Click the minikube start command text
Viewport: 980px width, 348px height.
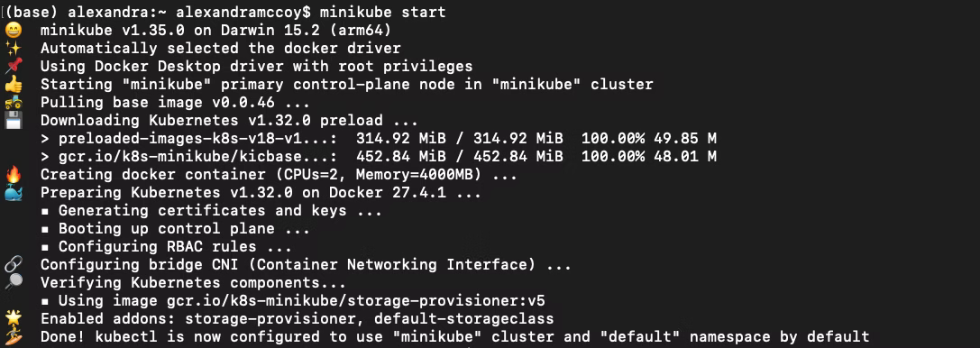pyautogui.click(x=382, y=13)
